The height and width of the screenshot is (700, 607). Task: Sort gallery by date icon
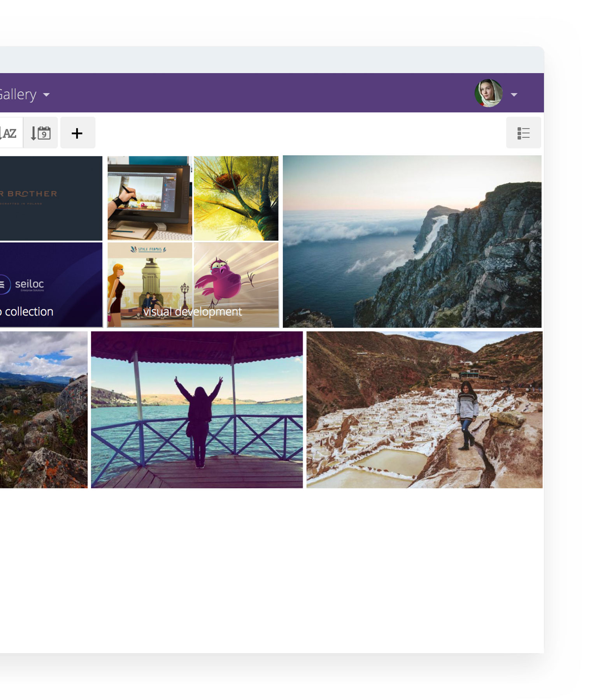(40, 133)
